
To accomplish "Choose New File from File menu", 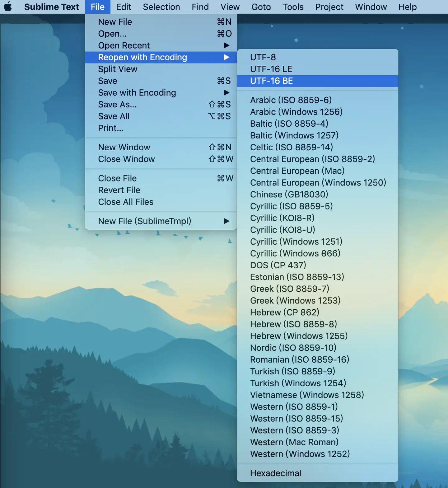I will pyautogui.click(x=161, y=22).
